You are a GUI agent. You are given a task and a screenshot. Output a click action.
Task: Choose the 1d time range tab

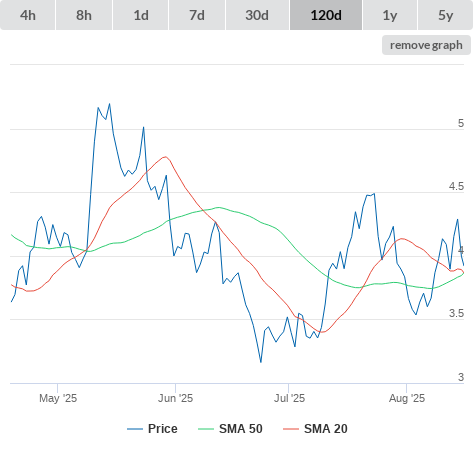point(141,15)
